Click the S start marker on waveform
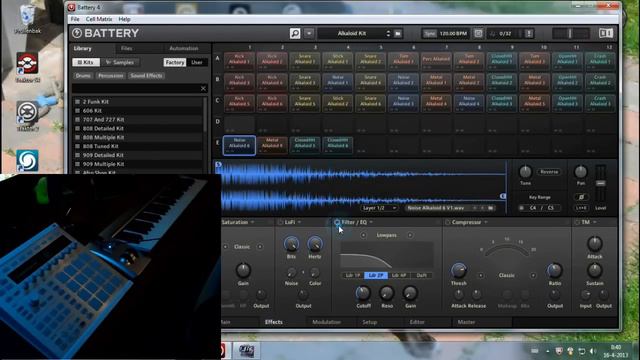Image resolution: width=640 pixels, height=360 pixels. 218,164
